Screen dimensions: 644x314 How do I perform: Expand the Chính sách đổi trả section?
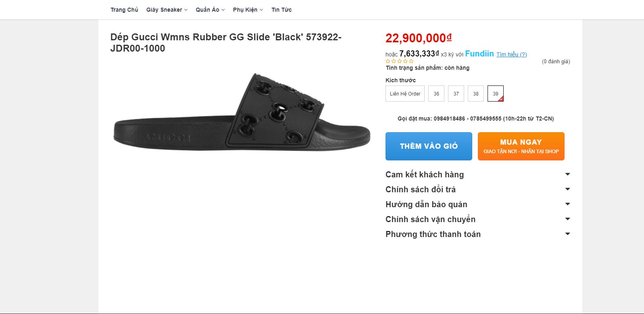coord(421,189)
